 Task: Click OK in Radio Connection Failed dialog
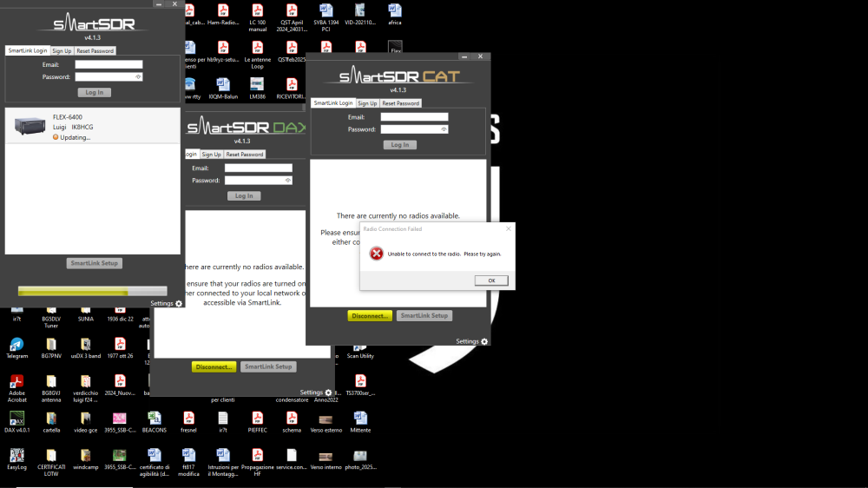pos(491,280)
